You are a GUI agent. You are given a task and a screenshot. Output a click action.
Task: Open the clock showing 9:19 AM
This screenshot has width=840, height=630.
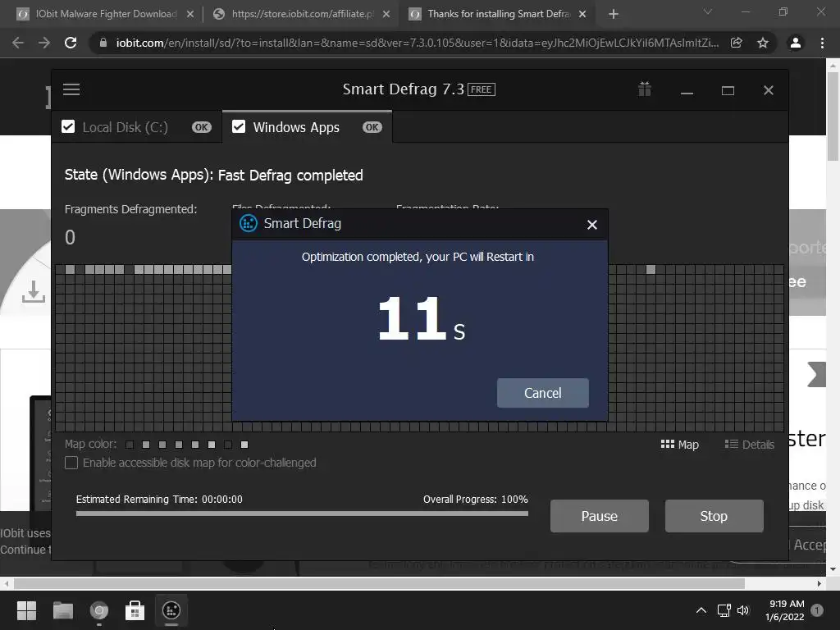tap(785, 610)
